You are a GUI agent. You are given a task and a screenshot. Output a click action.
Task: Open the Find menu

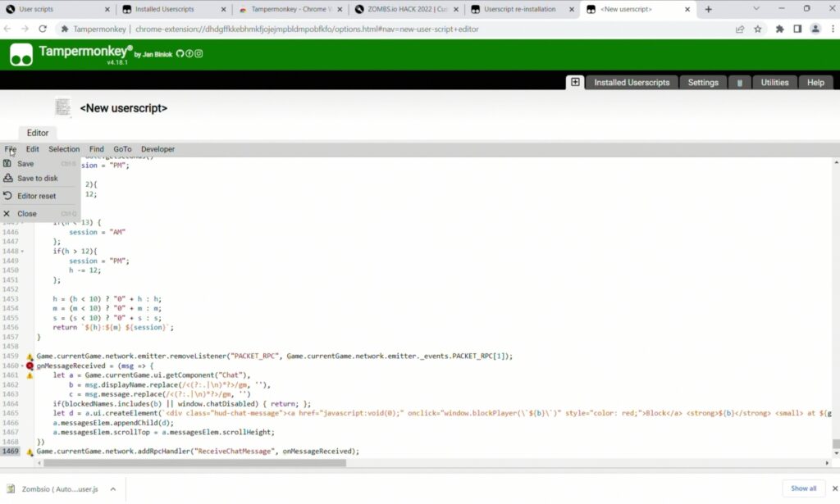(97, 149)
